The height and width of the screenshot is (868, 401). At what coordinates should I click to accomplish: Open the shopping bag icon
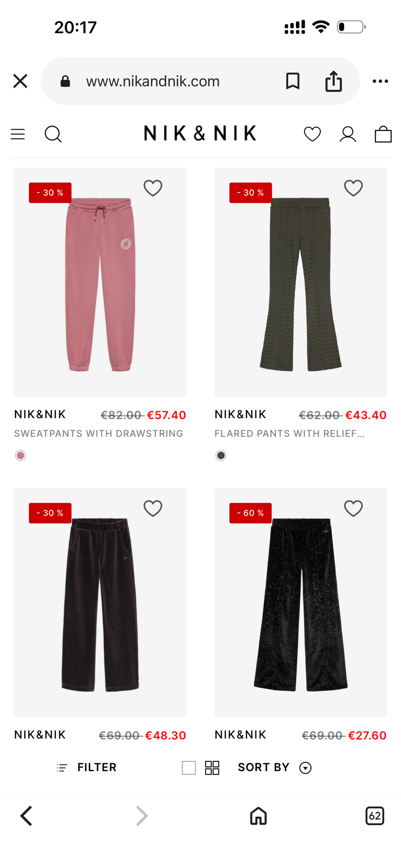click(383, 134)
